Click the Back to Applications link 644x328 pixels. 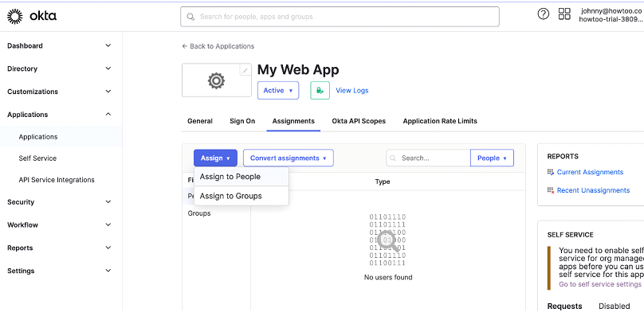218,46
